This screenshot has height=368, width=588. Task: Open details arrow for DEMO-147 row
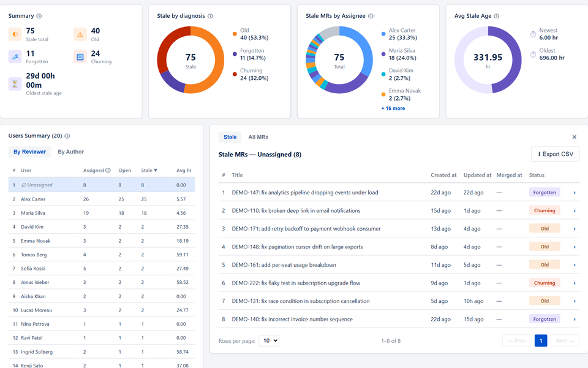[575, 193]
